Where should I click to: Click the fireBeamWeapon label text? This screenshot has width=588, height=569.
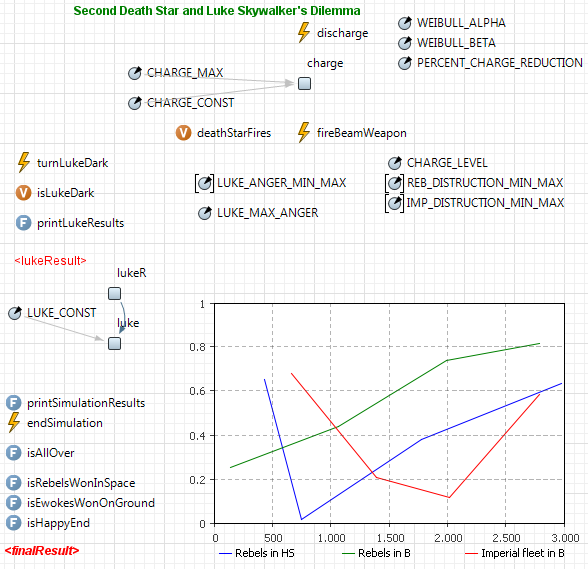362,133
